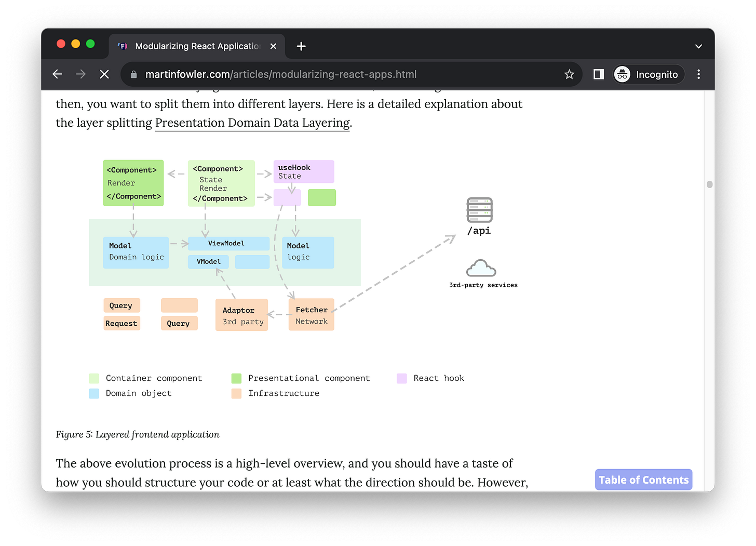Click the Domain object legend swatch
Screen dimensions: 756x546
94,393
